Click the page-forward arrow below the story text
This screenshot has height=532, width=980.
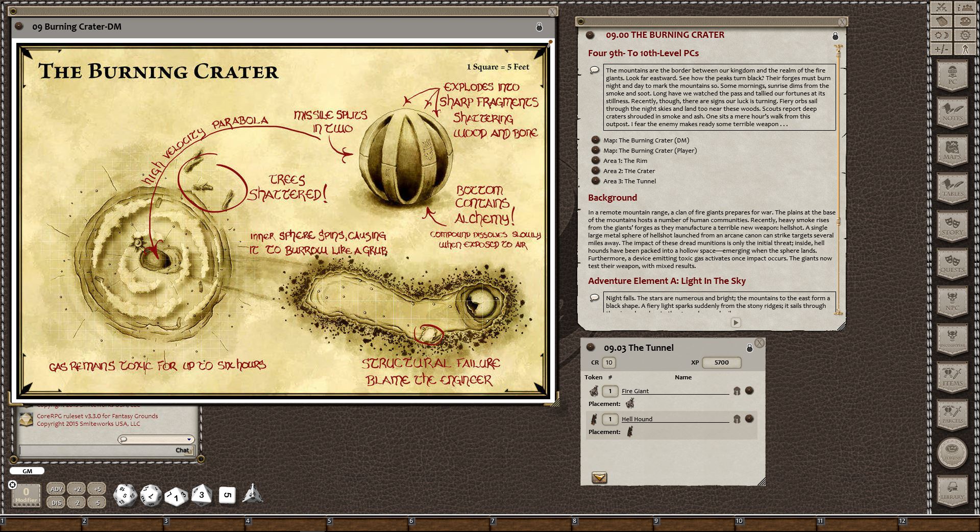(736, 322)
